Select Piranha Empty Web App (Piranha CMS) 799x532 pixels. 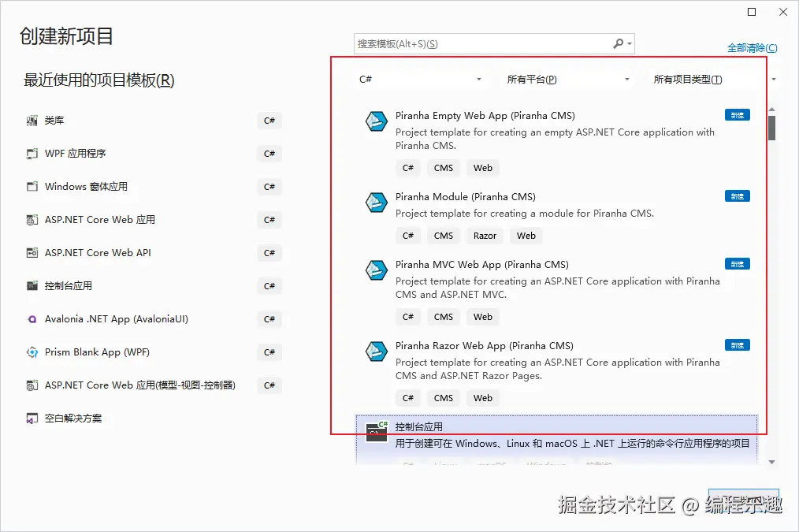click(556, 142)
